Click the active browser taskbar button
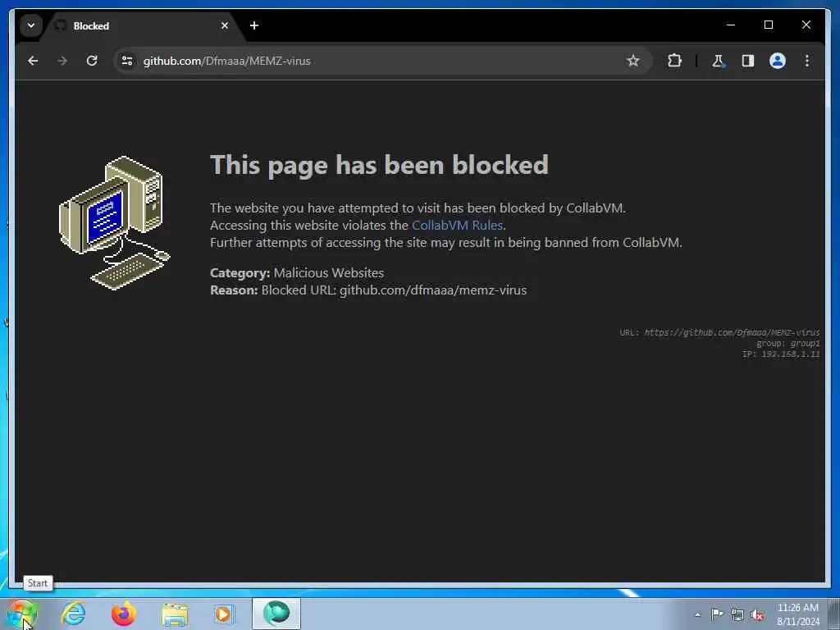 [276, 614]
